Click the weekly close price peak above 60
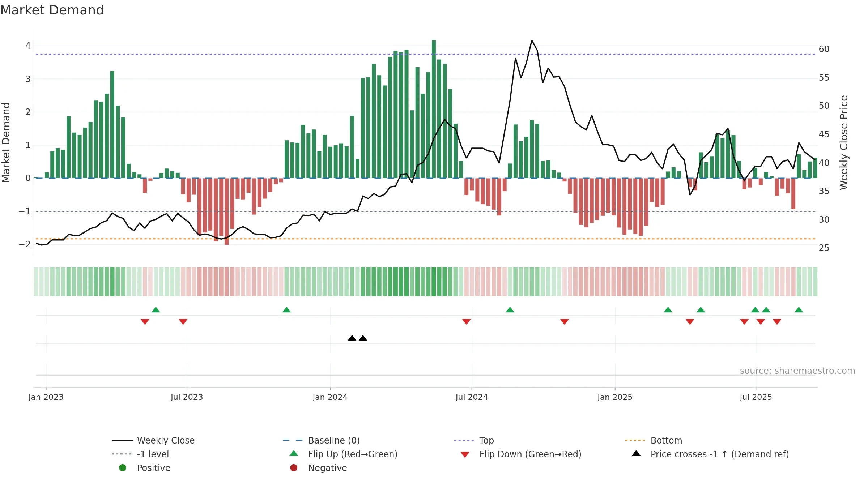Image resolution: width=868 pixels, height=488 pixels. coord(532,40)
